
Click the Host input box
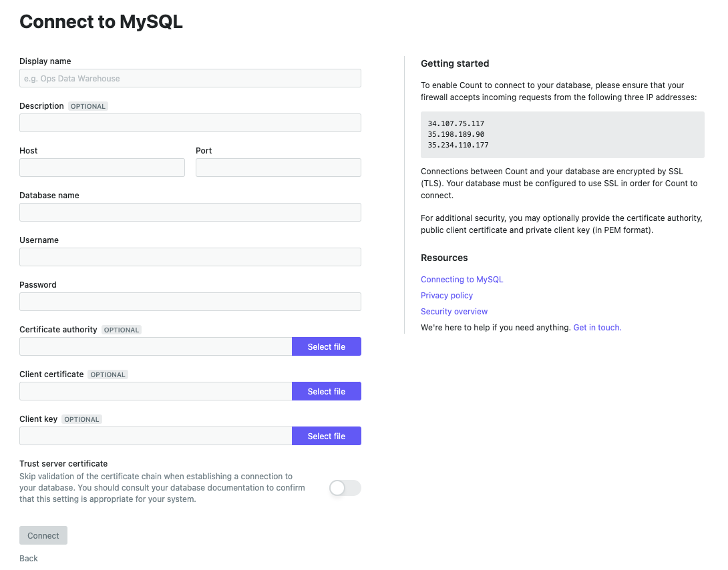click(x=102, y=168)
